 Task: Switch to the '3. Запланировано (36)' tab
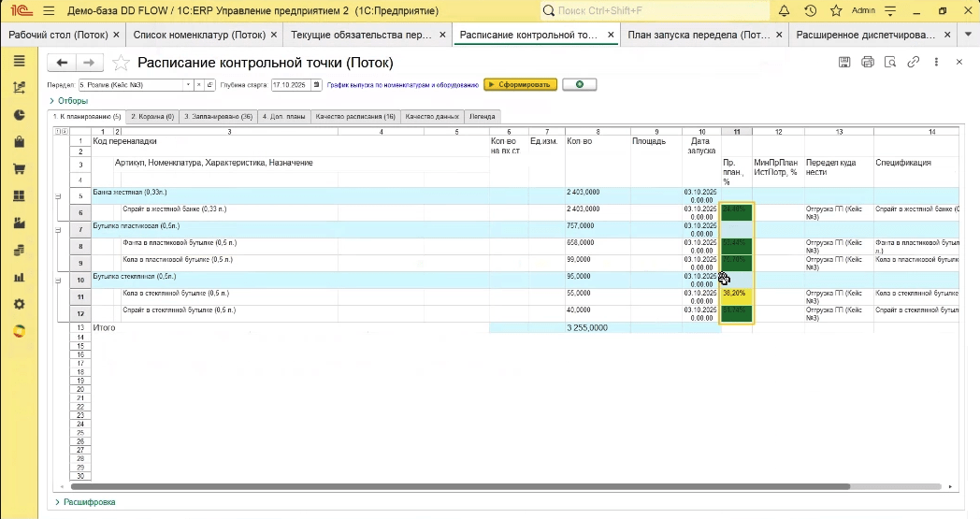(218, 118)
